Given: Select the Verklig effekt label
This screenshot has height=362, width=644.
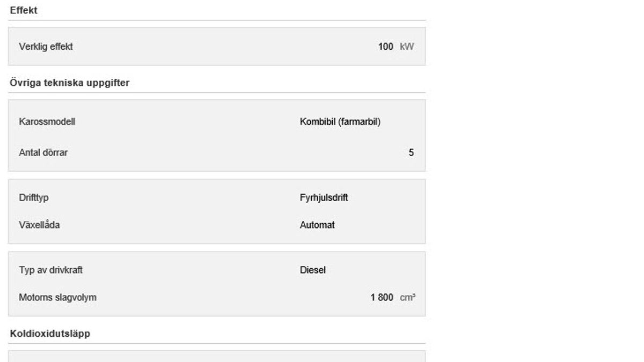Looking at the screenshot, I should (46, 47).
